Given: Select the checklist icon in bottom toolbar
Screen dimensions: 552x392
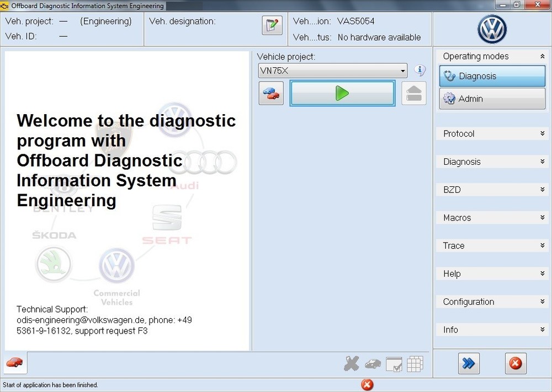Looking at the screenshot, I should [394, 364].
